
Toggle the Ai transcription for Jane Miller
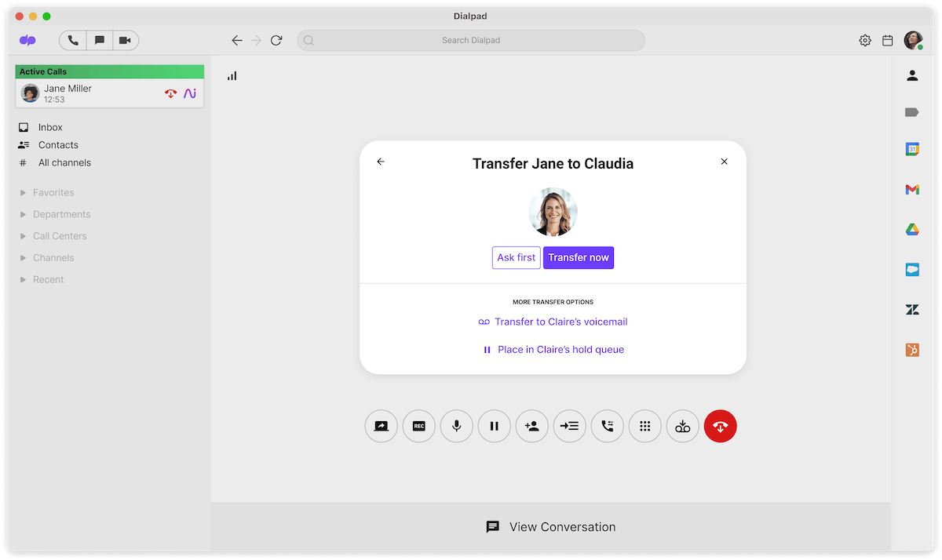point(189,93)
